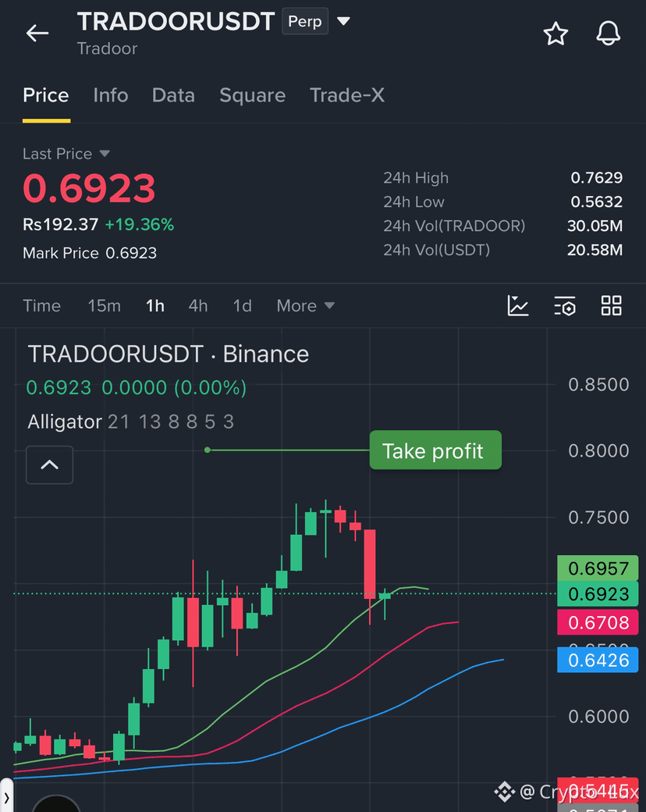The width and height of the screenshot is (646, 812).
Task: Open chart indicators line-graph icon
Action: click(517, 305)
